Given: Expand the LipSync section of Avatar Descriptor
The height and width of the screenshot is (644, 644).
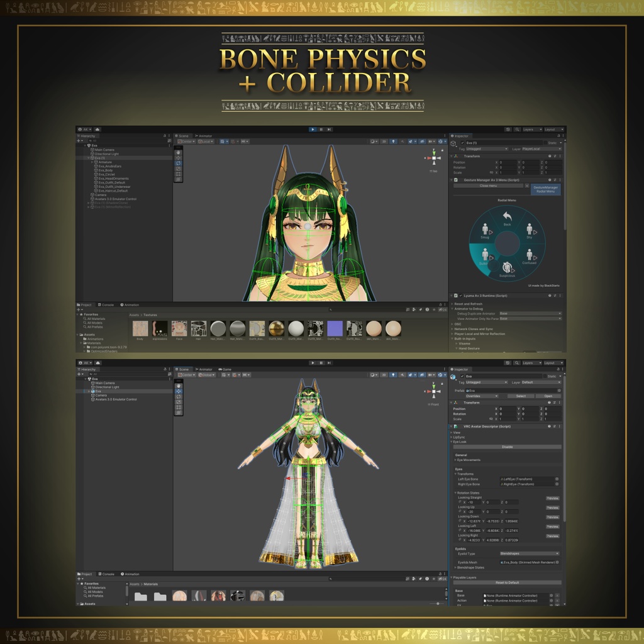Looking at the screenshot, I should (452, 437).
